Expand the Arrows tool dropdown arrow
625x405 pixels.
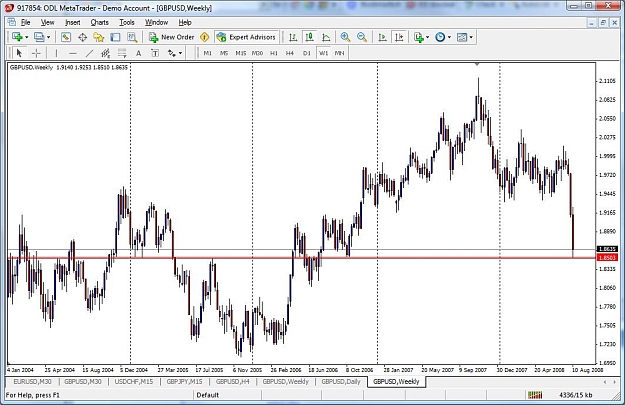[x=181, y=53]
